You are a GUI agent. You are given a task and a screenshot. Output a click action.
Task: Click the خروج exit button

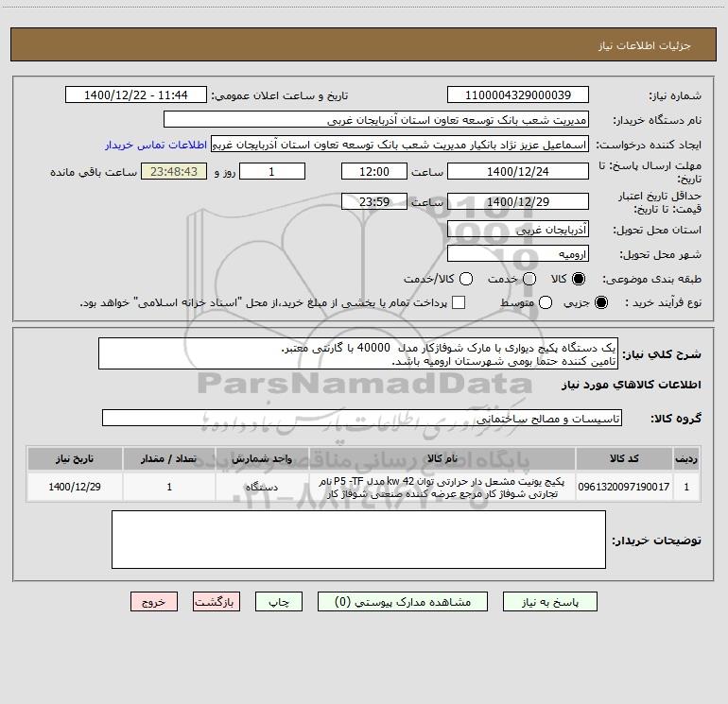coord(154,601)
